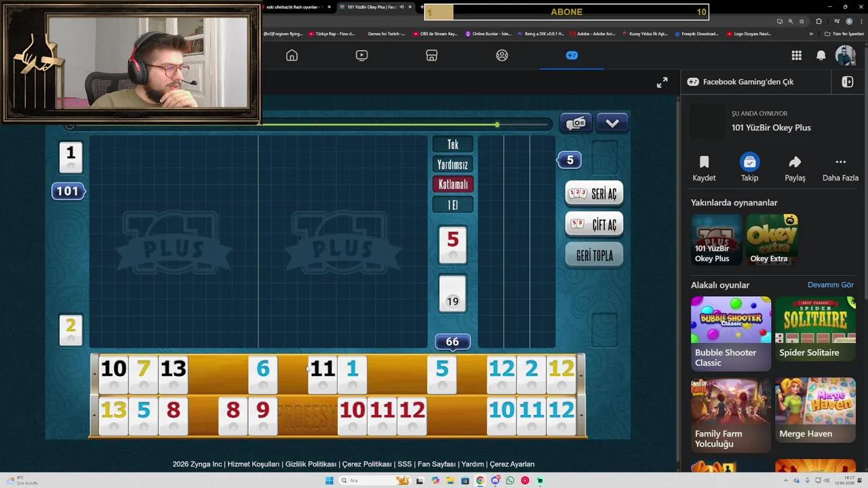Image resolution: width=868 pixels, height=488 pixels.
Task: Click Çerez Politikası footer link
Action: click(367, 464)
